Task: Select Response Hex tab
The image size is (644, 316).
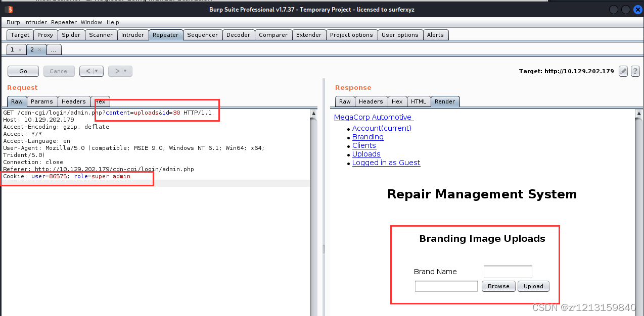Action: pyautogui.click(x=397, y=101)
